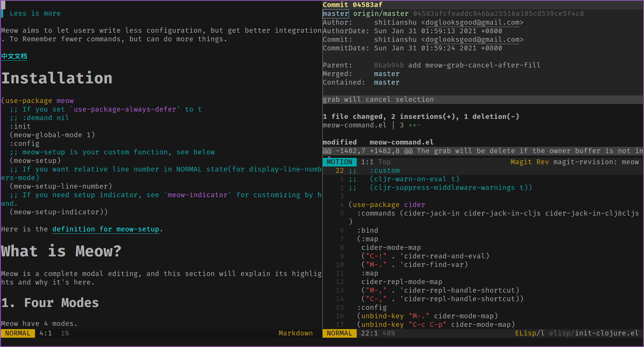Click the unbind-key "C-c C-p" line
The height and width of the screenshot is (347, 644).
click(436, 325)
